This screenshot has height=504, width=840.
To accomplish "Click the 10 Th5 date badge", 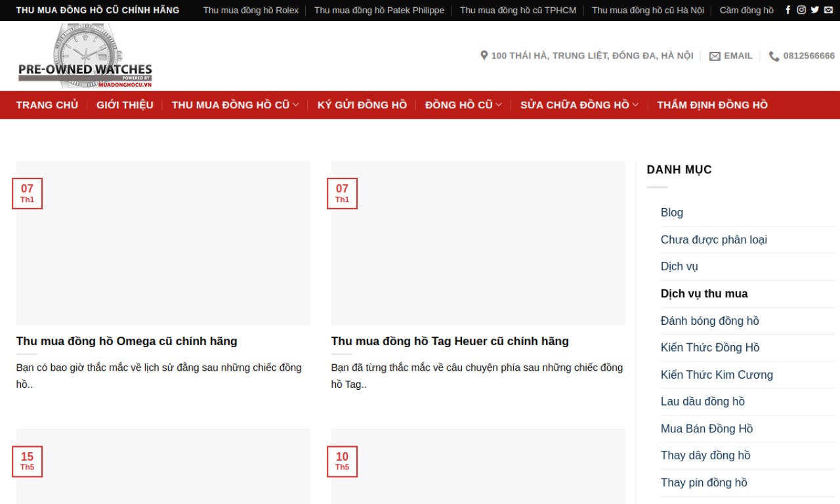I will pos(343,461).
